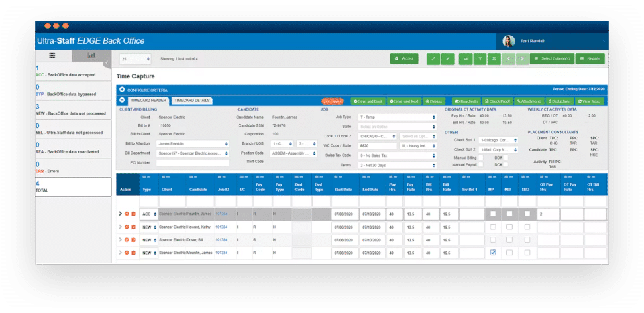Click the orange add icon in Mountin, James row

[127, 253]
